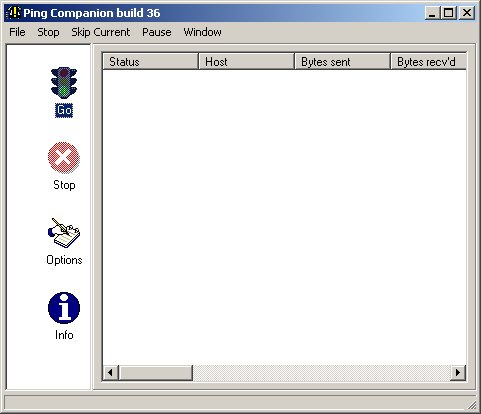Image resolution: width=481 pixels, height=414 pixels.
Task: Click the Ping Companion title bar app icon
Action: click(x=14, y=13)
